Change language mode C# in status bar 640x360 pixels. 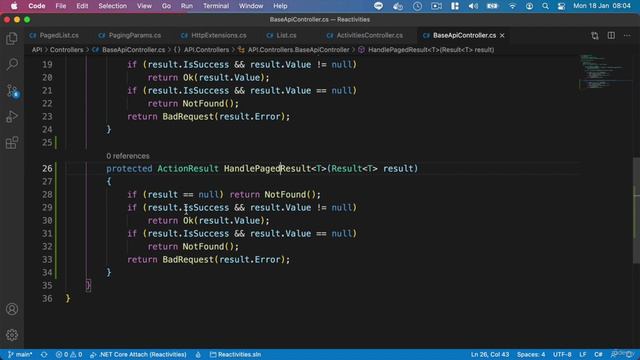[x=598, y=354]
